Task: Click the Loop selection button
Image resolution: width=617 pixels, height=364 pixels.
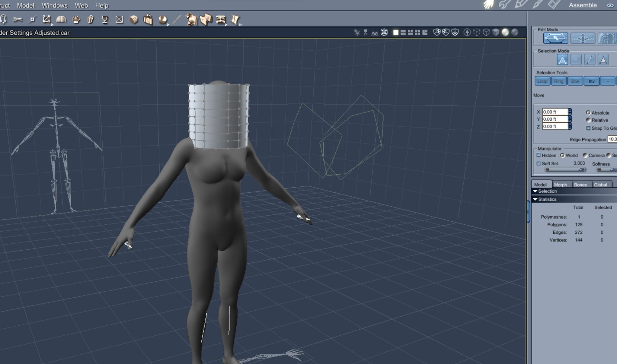Action: [542, 81]
